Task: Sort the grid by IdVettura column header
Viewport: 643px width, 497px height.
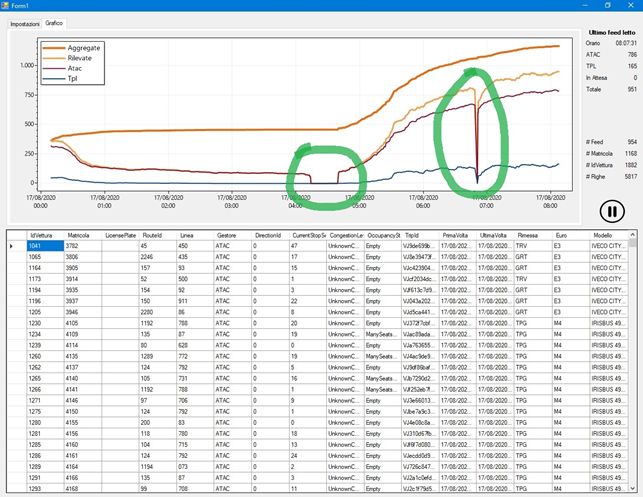Action: 45,234
